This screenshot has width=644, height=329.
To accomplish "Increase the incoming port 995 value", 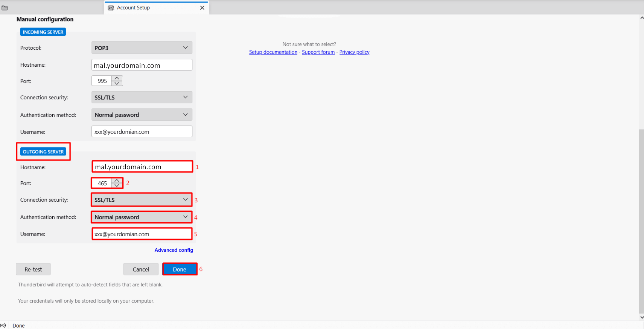I will [x=117, y=78].
